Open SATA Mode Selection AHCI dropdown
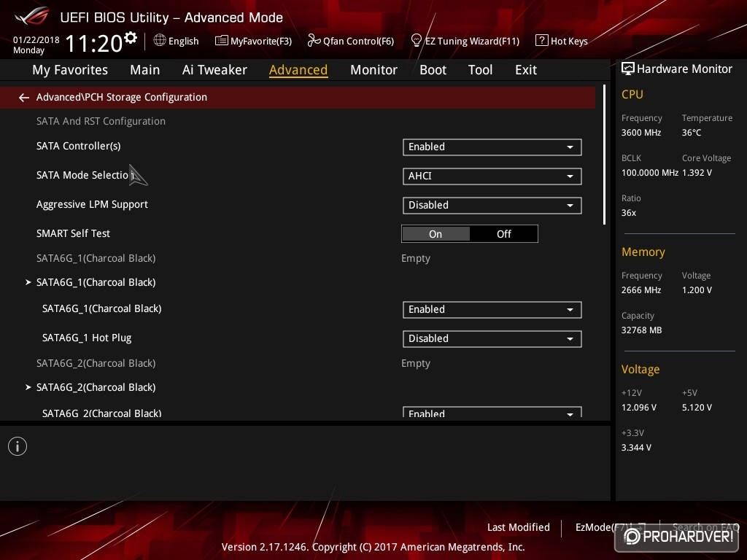The width and height of the screenshot is (747, 560). coord(492,176)
